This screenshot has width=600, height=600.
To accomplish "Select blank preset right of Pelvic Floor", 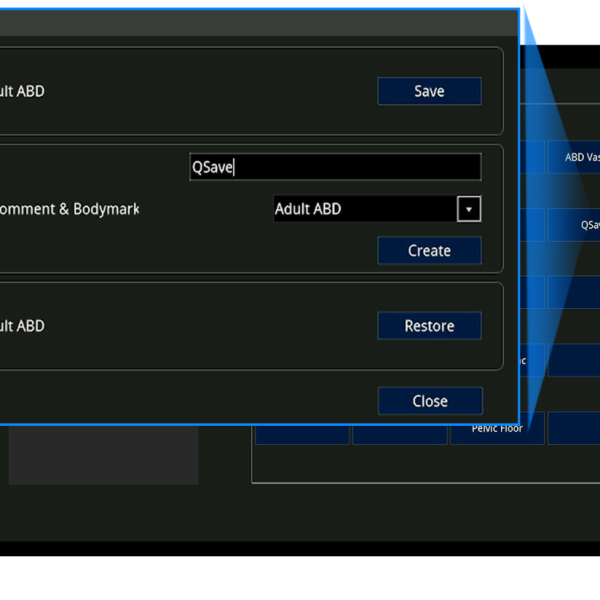I will tap(574, 428).
